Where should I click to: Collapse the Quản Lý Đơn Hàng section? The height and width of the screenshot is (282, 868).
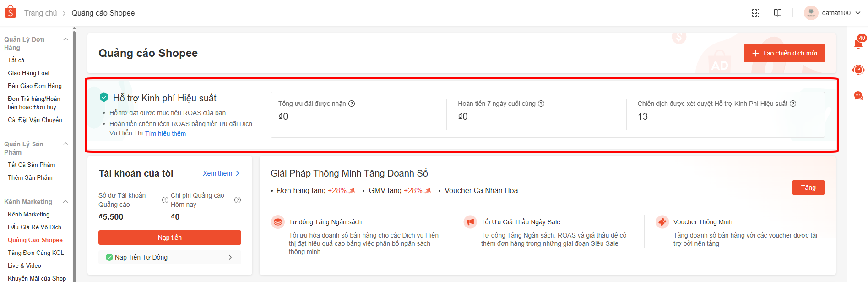point(65,39)
